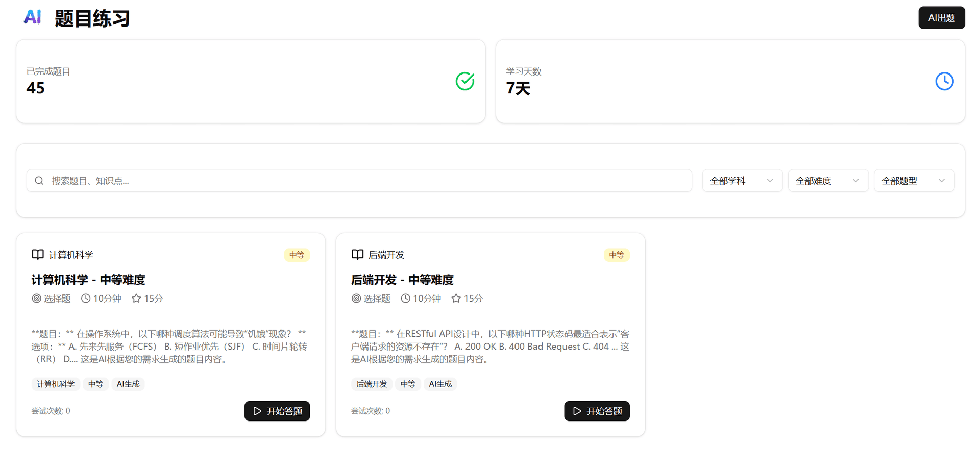980x470 pixels.
Task: Click the 后端开发 tag chip
Action: pos(372,384)
